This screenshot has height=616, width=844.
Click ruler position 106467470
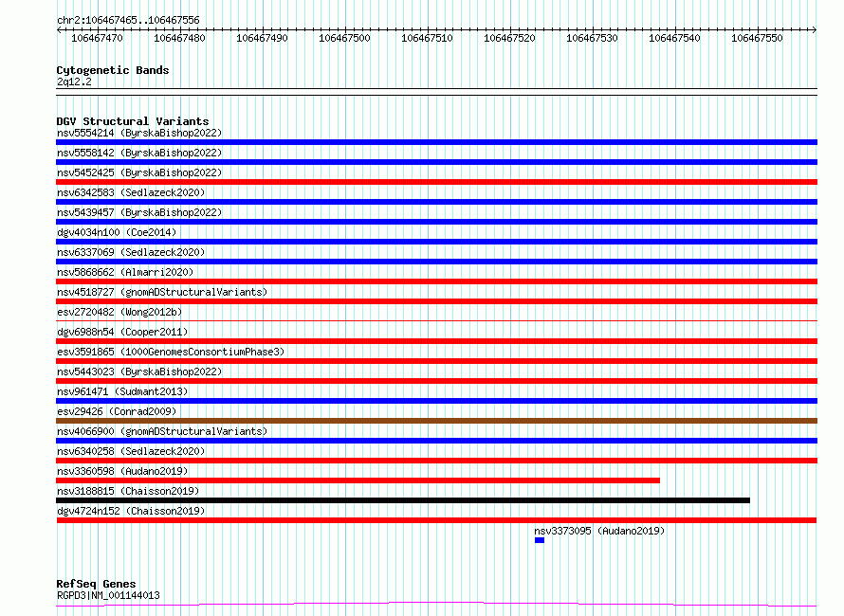pos(97,38)
